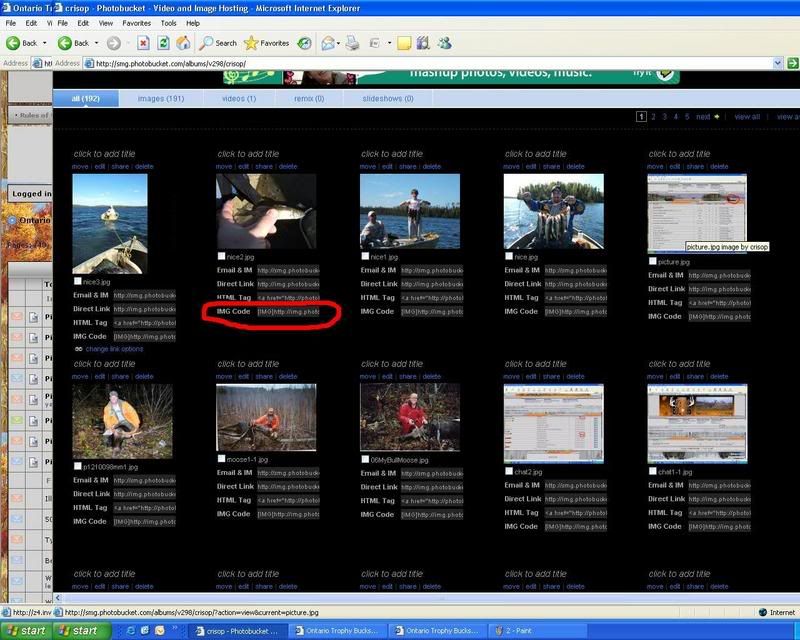Screen dimensions: 800x640
Task: Click the 'view all' link
Action: click(747, 117)
